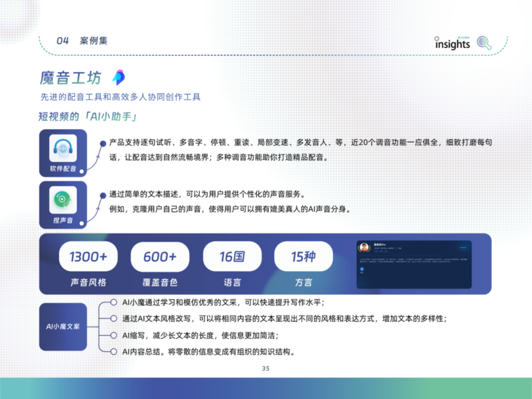Click the bullet AI缩写，减少长文本的长度
Image resolution: width=532 pixels, height=399 pixels.
[200, 335]
